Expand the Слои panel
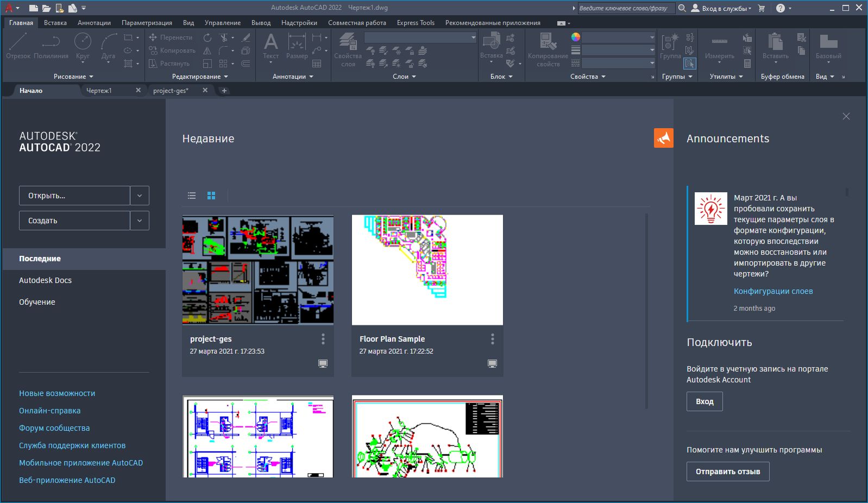 tap(404, 77)
